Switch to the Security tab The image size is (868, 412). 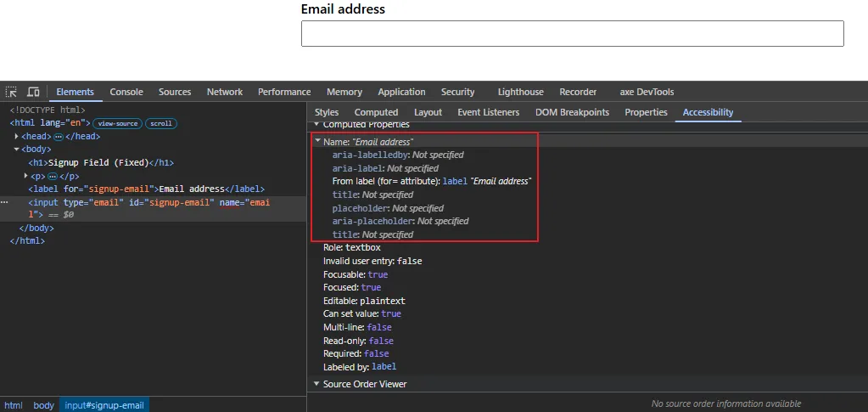[458, 92]
